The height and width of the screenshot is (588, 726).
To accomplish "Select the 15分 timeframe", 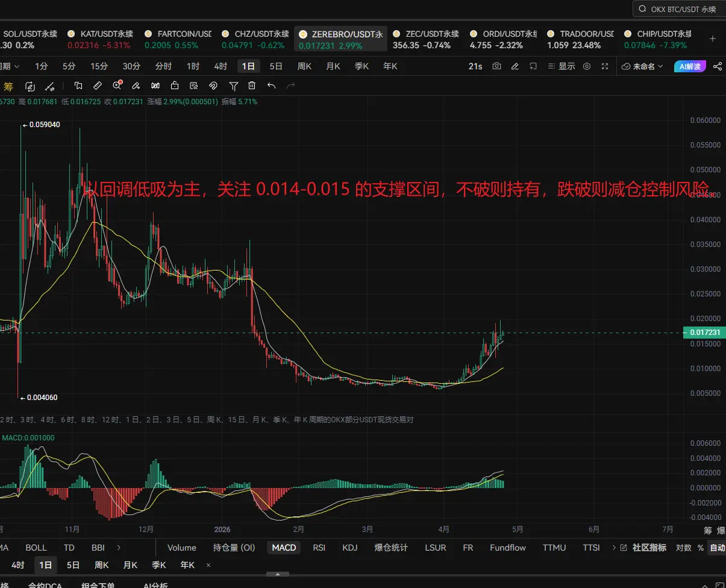I will pyautogui.click(x=99, y=66).
